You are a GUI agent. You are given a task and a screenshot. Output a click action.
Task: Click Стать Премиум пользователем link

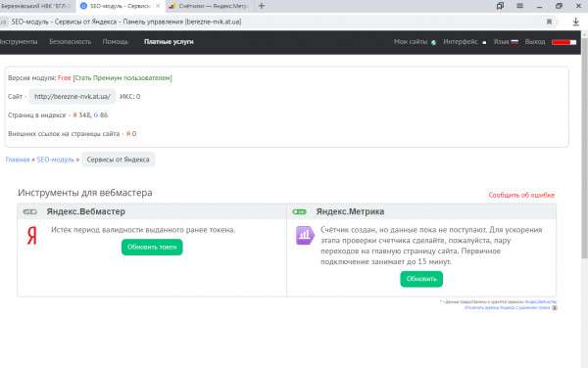coord(122,78)
